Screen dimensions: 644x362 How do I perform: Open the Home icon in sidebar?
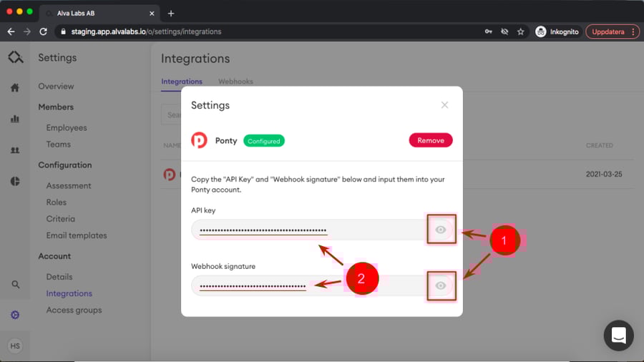pyautogui.click(x=15, y=87)
